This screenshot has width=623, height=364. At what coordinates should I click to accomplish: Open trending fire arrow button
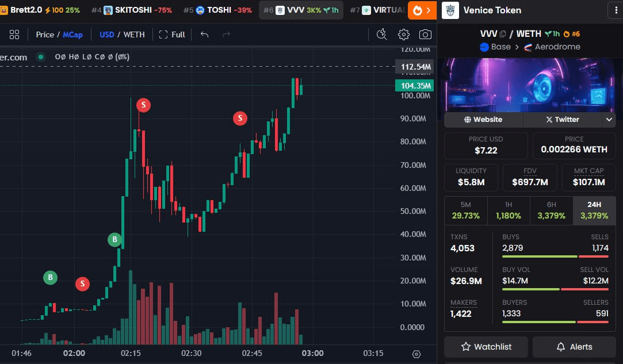tap(422, 10)
